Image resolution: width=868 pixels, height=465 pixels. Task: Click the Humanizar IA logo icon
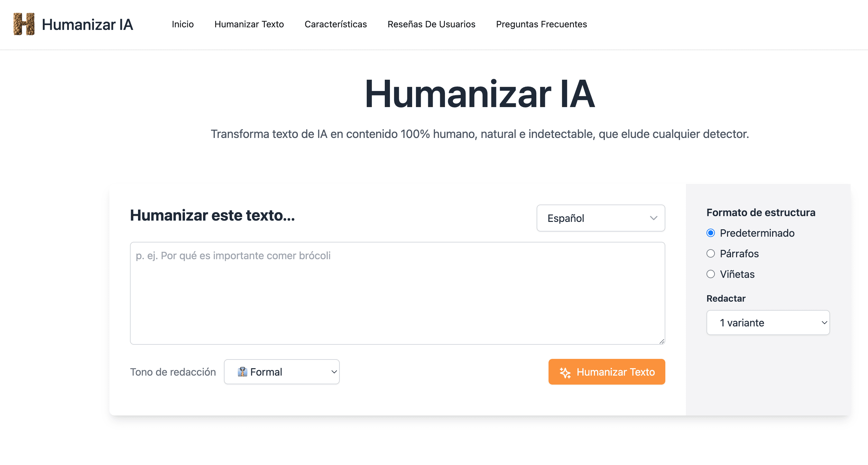coord(23,24)
